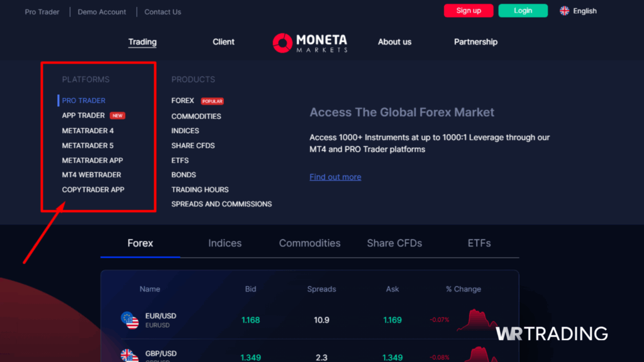Click the POPULAR badge next to Forex
644x362 pixels.
(212, 101)
